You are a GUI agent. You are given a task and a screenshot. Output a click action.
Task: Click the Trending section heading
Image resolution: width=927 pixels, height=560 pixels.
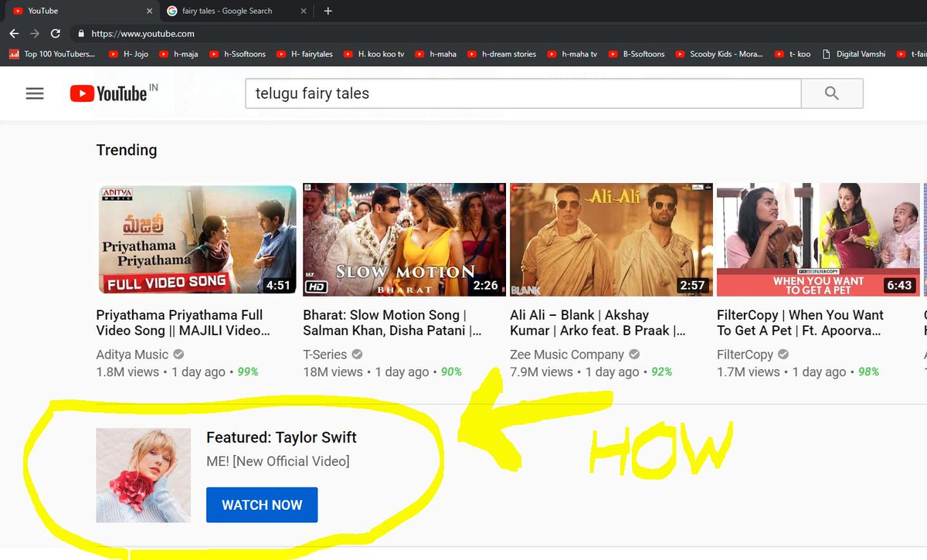click(x=127, y=150)
